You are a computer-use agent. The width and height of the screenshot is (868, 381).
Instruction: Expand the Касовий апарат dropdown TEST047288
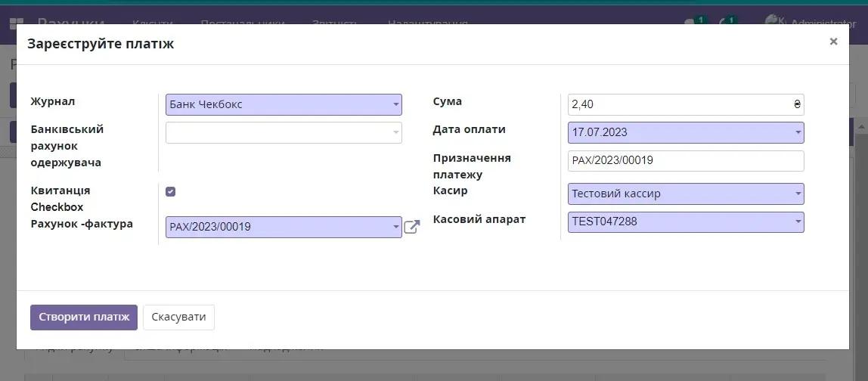click(685, 221)
